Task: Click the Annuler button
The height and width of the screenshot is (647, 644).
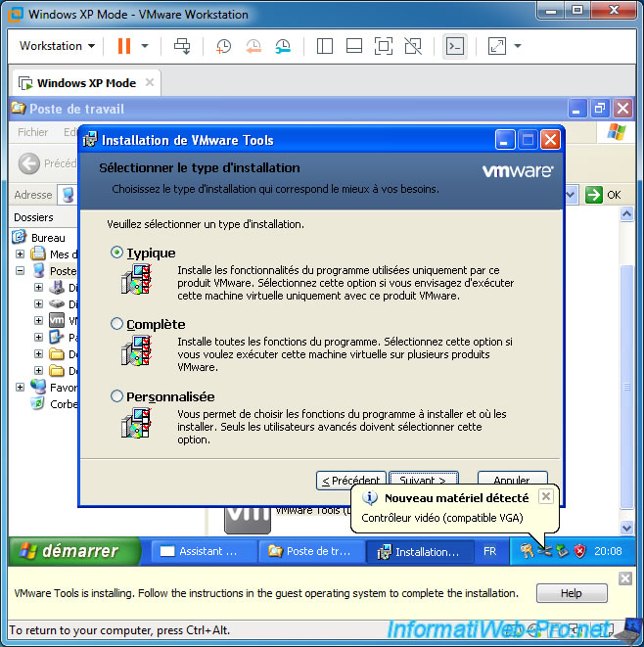Action: pyautogui.click(x=513, y=481)
